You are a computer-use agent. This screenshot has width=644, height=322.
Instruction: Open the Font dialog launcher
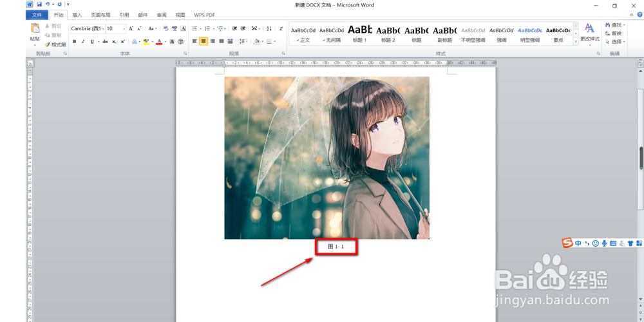pyautogui.click(x=185, y=53)
